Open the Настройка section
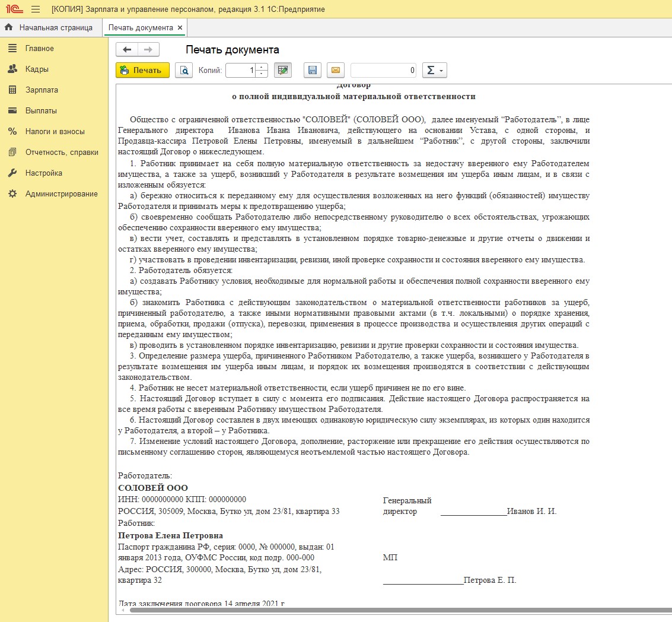The height and width of the screenshot is (622, 672). pyautogui.click(x=44, y=173)
